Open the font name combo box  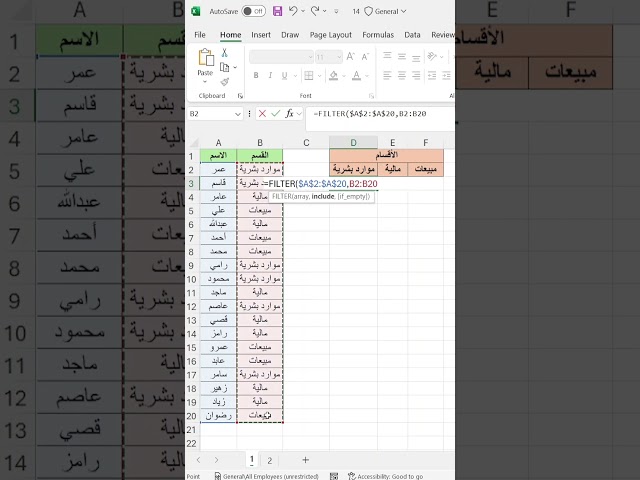[x=281, y=57]
